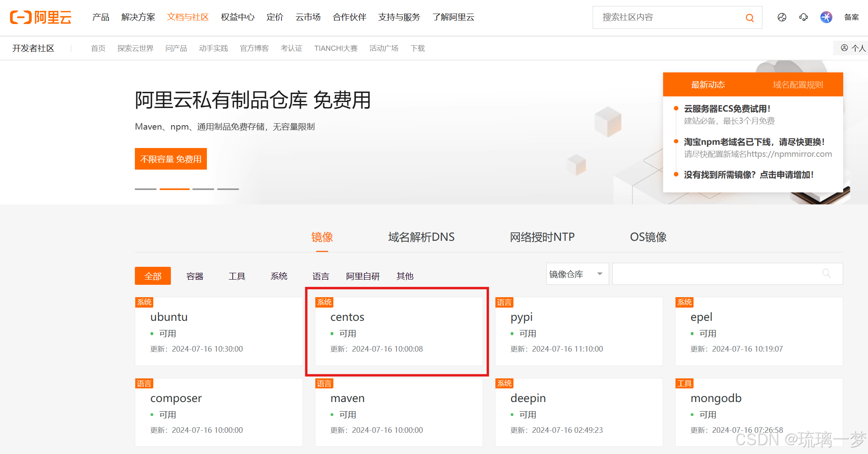Open 探索云世界 link

click(135, 48)
